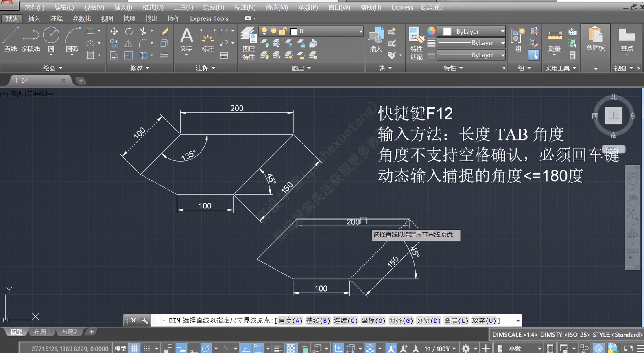Toggle grid display in status bar
The image size is (644, 353).
click(x=135, y=348)
